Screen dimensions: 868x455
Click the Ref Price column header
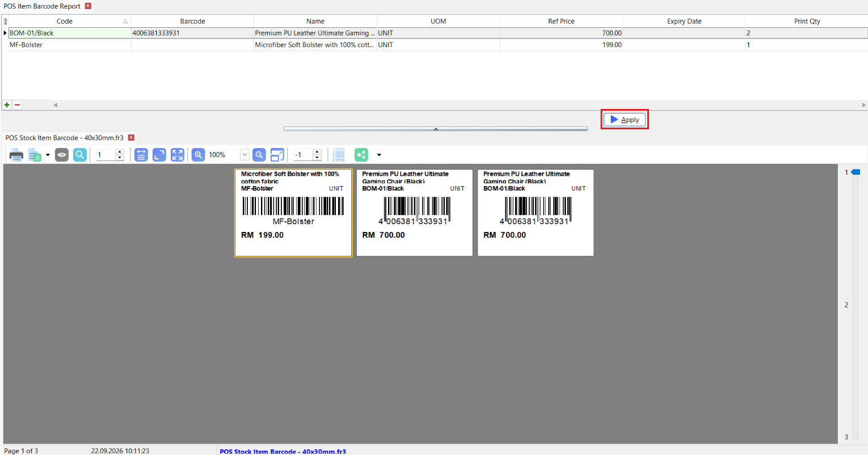(561, 21)
